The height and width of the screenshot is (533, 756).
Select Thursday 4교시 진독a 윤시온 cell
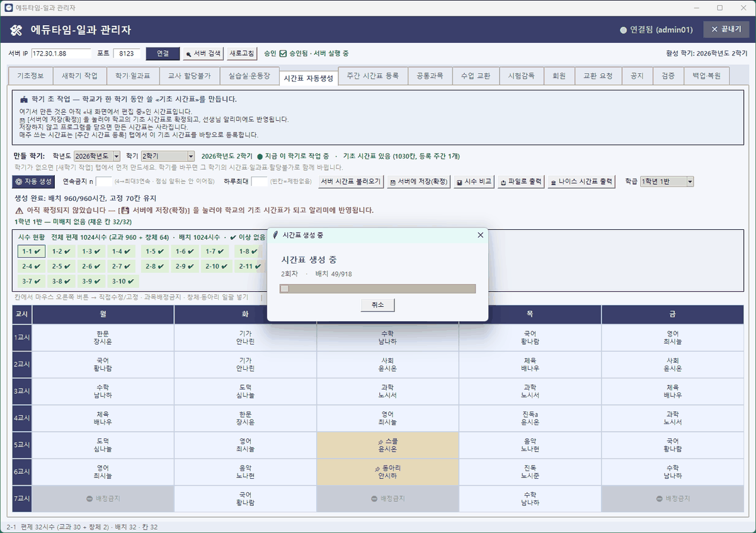pos(530,418)
